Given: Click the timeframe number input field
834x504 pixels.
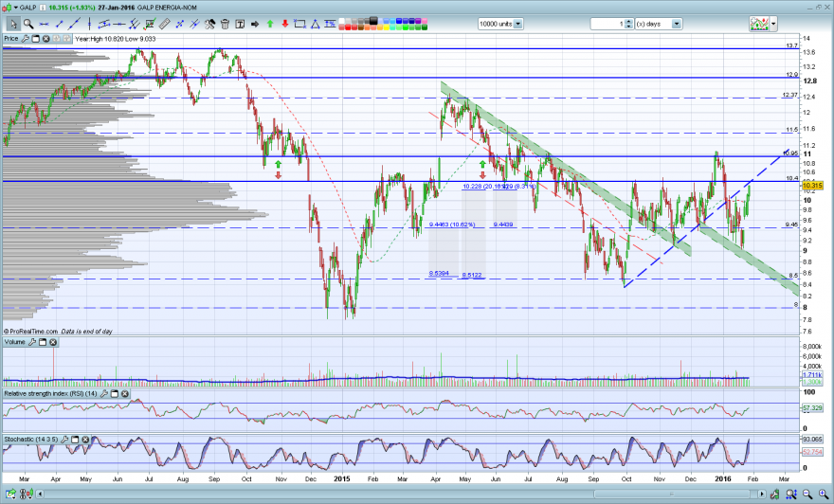Looking at the screenshot, I should 607,24.
